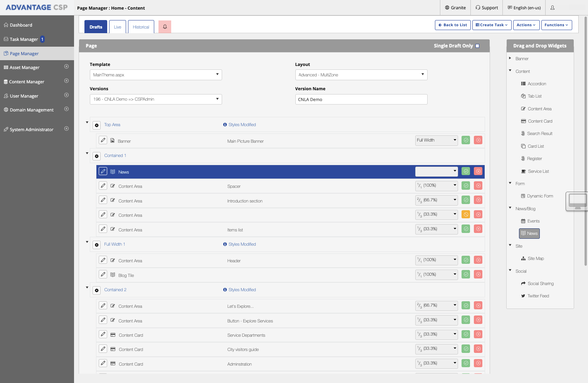588x383 pixels.
Task: Toggle green status on Service Departments row
Action: tap(466, 334)
